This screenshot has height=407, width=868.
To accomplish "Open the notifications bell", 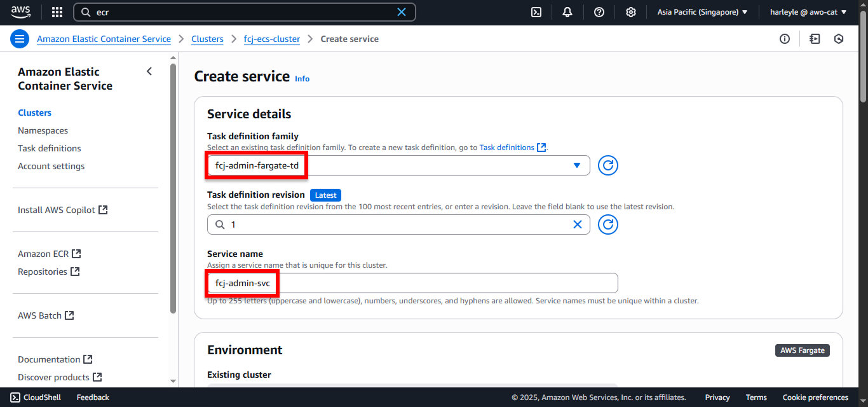I will [x=567, y=12].
